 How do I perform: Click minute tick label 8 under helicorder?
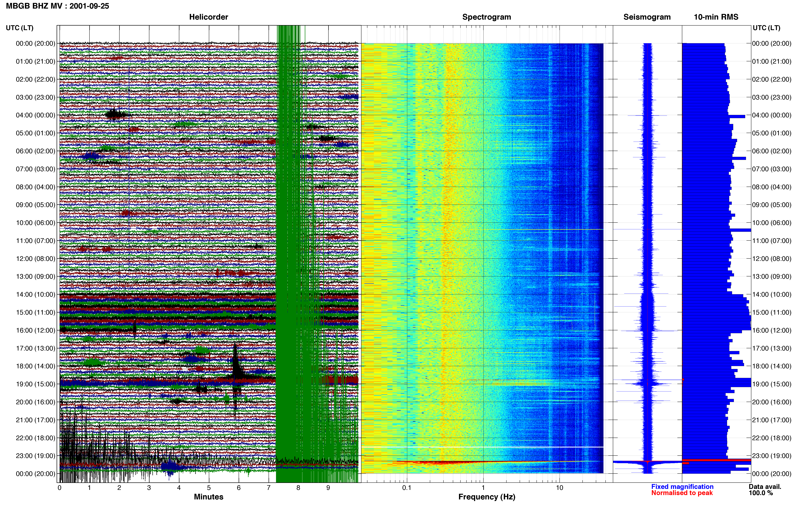tap(298, 488)
